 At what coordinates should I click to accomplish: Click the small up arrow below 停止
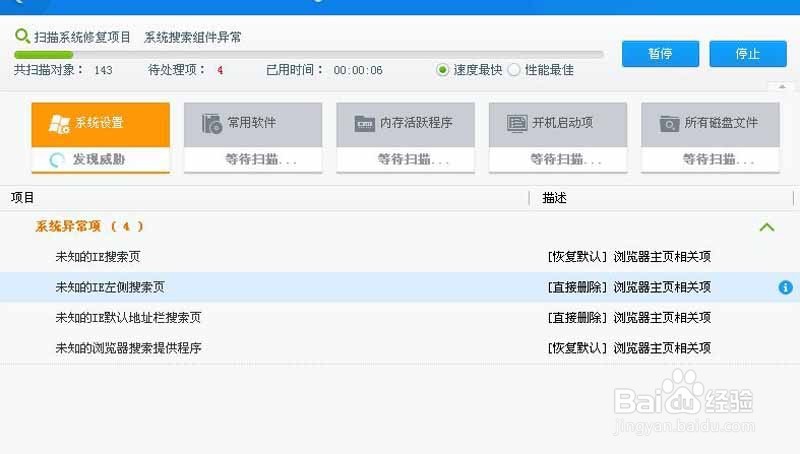(782, 87)
